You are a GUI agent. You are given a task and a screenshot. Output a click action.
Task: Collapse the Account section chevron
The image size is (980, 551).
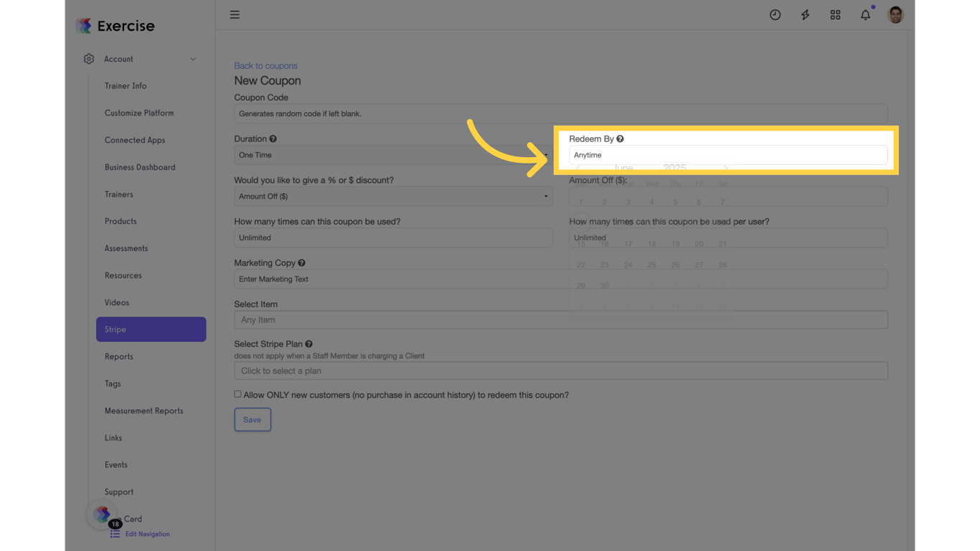click(x=193, y=60)
